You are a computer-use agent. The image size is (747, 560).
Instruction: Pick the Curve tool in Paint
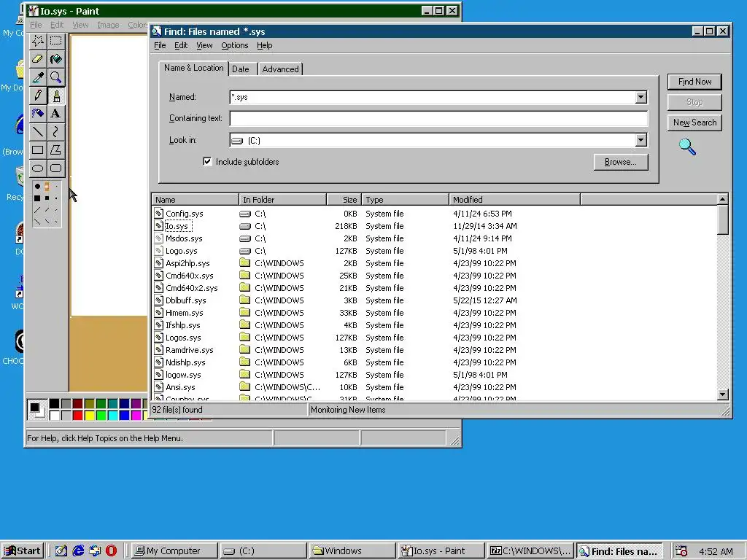click(x=55, y=131)
